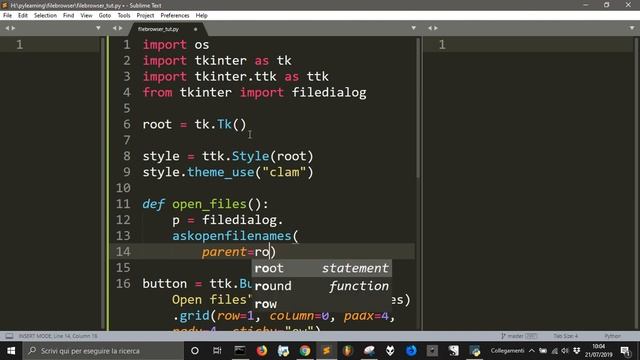Image resolution: width=640 pixels, height=360 pixels.
Task: Click the 'theme_use' method call
Action: (x=220, y=172)
